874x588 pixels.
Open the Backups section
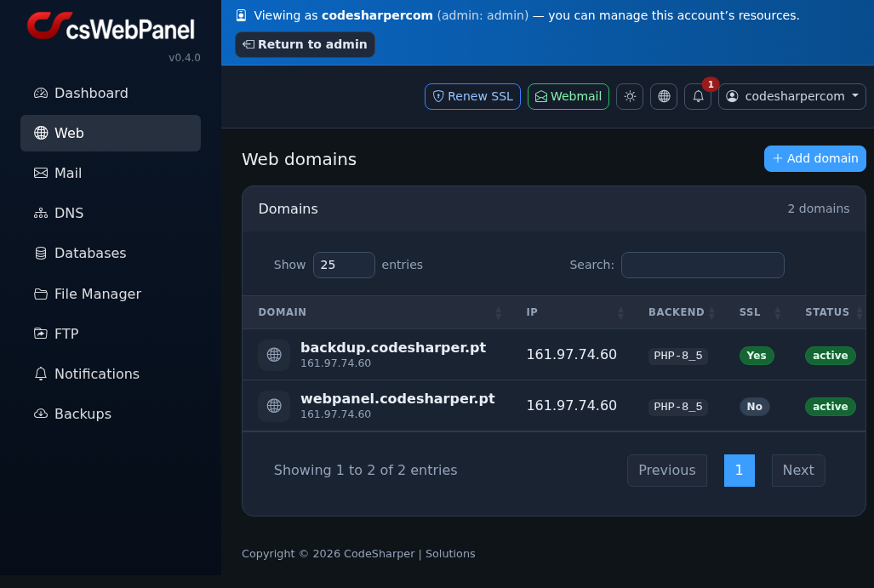point(111,414)
